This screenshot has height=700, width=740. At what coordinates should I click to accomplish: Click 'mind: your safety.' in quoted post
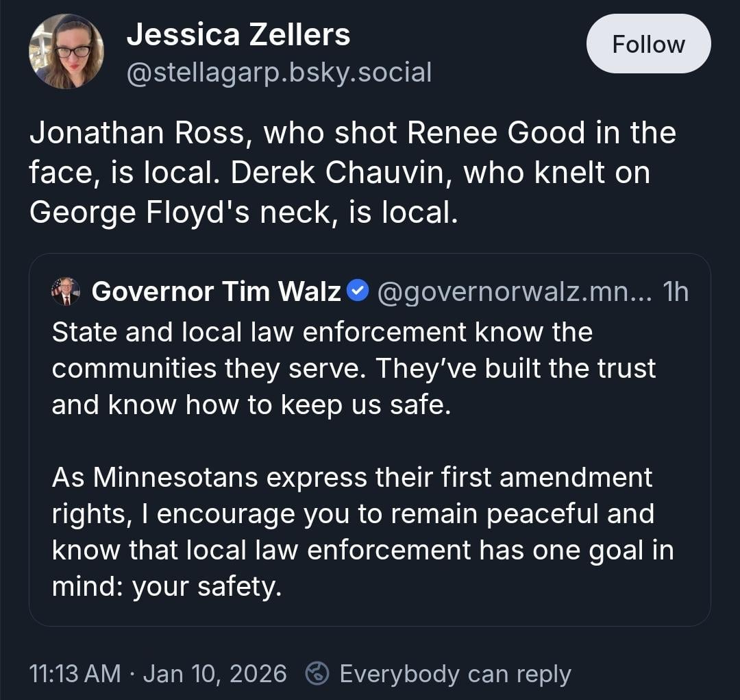(x=166, y=587)
